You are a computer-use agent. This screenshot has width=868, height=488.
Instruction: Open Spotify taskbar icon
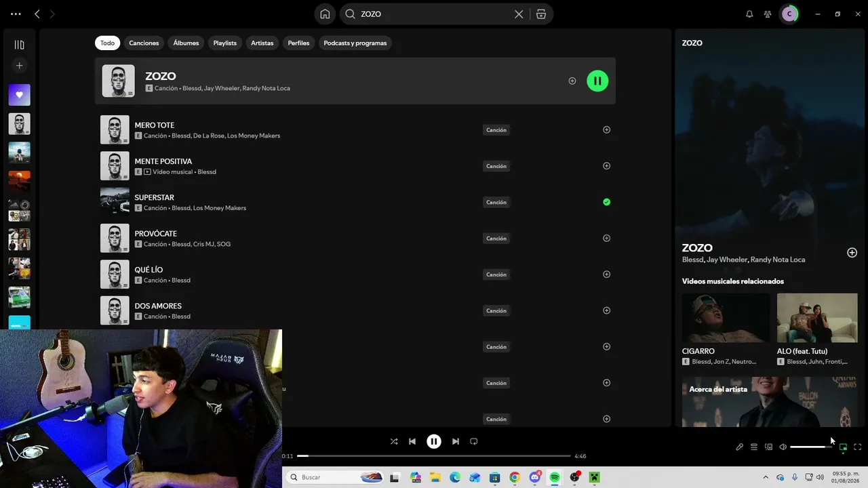click(x=555, y=477)
